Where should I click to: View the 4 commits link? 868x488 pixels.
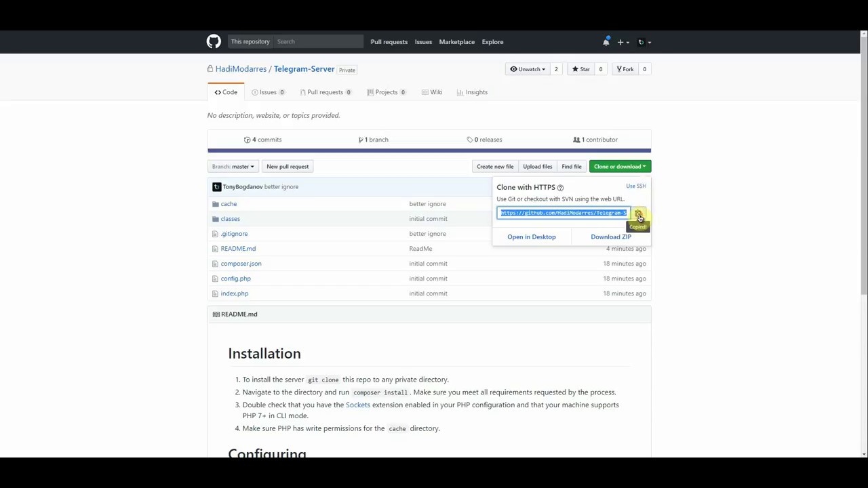262,140
